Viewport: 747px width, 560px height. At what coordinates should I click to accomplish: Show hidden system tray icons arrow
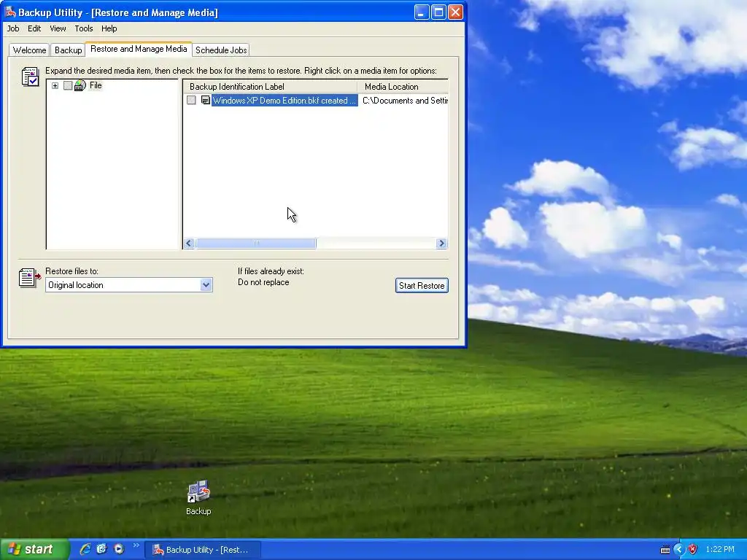pyautogui.click(x=679, y=550)
